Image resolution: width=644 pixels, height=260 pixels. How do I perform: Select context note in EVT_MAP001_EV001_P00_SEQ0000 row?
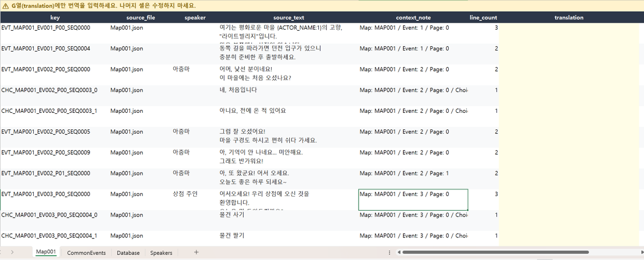click(x=413, y=32)
